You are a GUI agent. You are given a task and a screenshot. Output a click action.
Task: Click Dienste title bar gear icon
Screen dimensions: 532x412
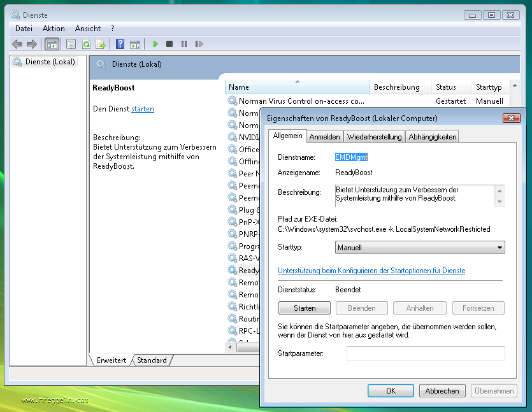tap(15, 15)
